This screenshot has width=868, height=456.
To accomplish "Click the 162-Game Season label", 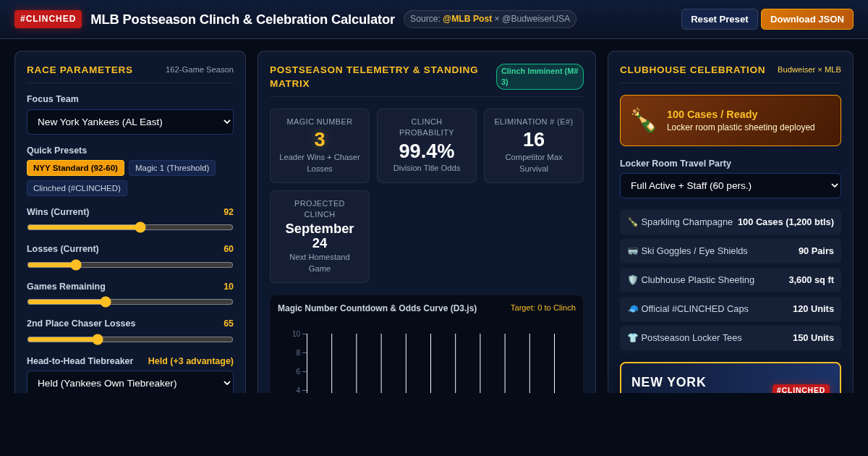I will click(x=200, y=69).
